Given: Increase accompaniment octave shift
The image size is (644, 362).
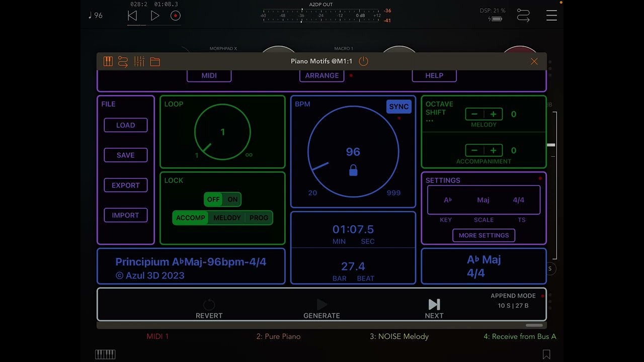Looking at the screenshot, I should coord(493,150).
